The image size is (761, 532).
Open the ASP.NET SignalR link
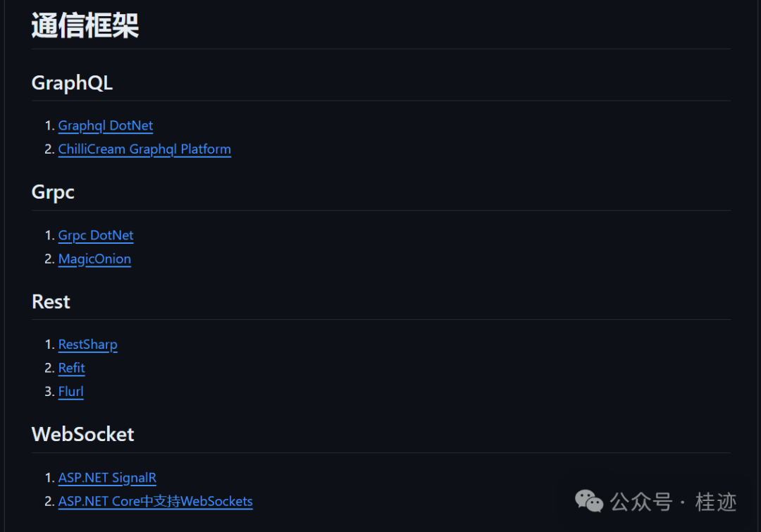coord(107,478)
